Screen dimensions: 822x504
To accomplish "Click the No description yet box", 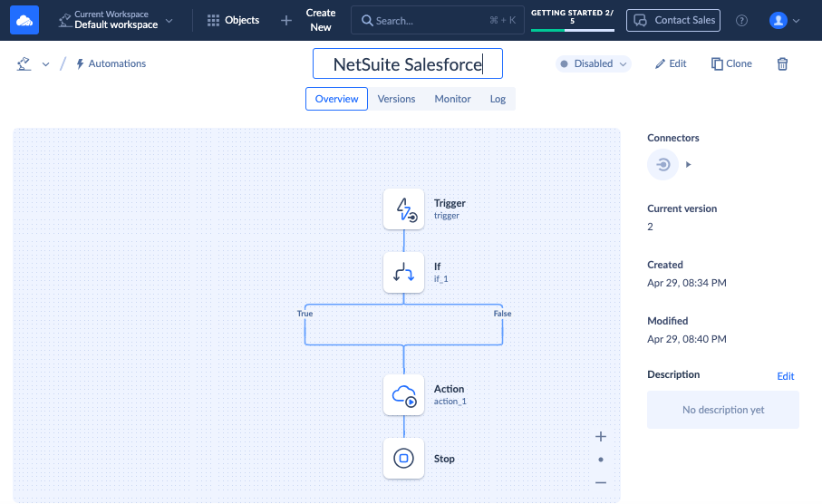I will (x=723, y=410).
